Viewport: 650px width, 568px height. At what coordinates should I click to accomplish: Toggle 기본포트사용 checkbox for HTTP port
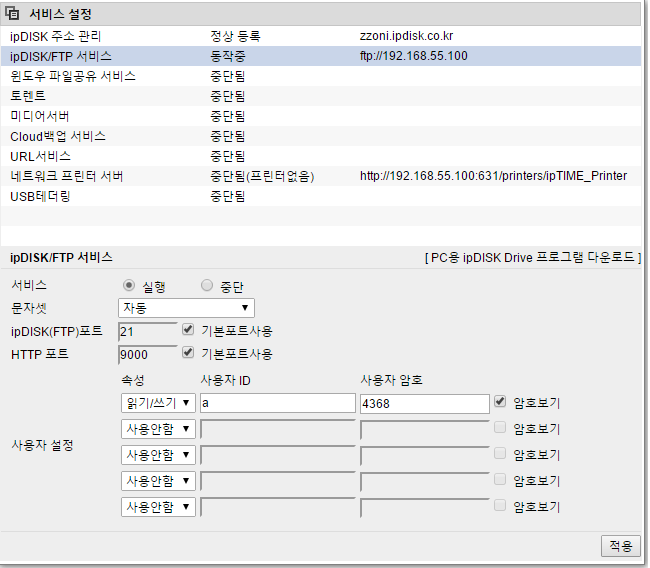[x=188, y=353]
